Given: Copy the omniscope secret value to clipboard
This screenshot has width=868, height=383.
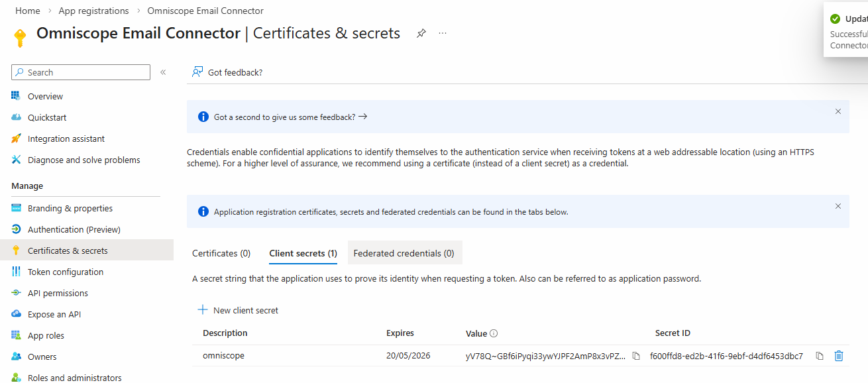Looking at the screenshot, I should pyautogui.click(x=636, y=356).
